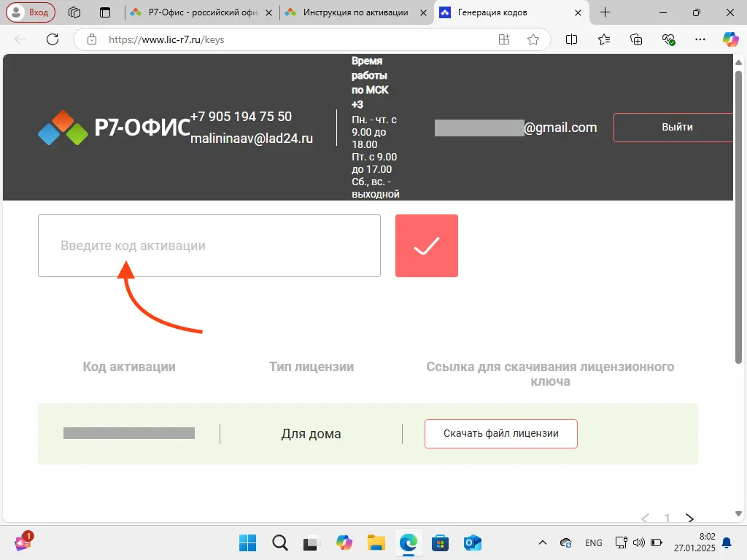Open clock showing 8:02 27.01.2025
Image resolution: width=747 pixels, height=560 pixels.
click(x=694, y=542)
